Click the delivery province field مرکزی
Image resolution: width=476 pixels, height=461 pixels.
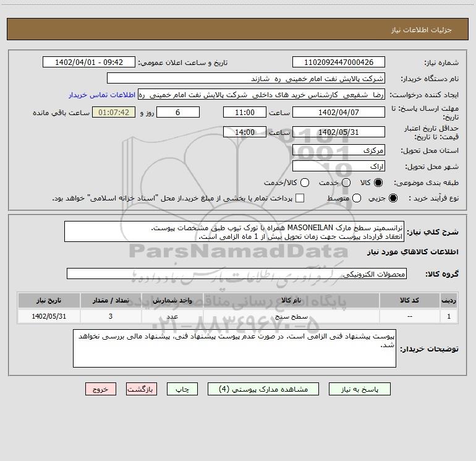(339, 150)
